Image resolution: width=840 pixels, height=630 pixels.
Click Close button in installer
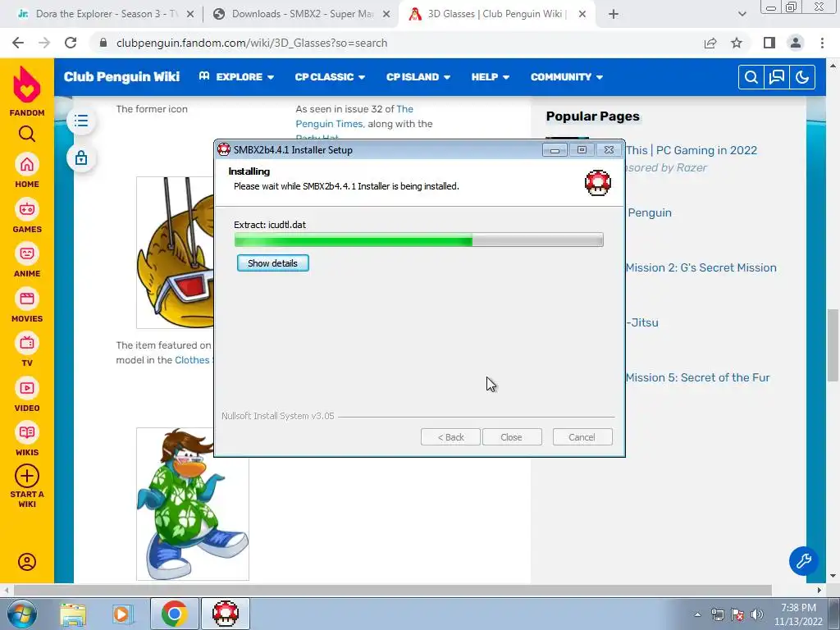pos(511,437)
